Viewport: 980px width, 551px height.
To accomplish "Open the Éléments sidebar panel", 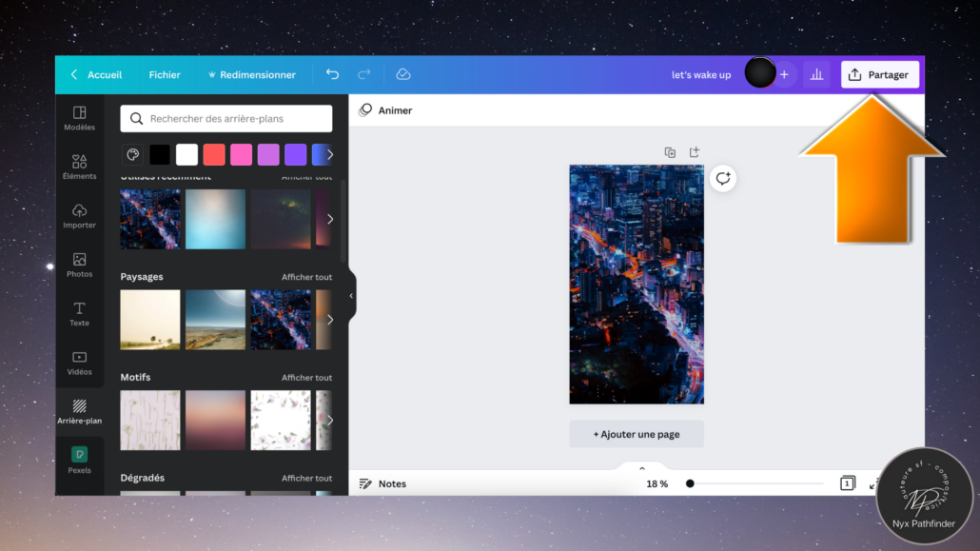I will click(79, 167).
